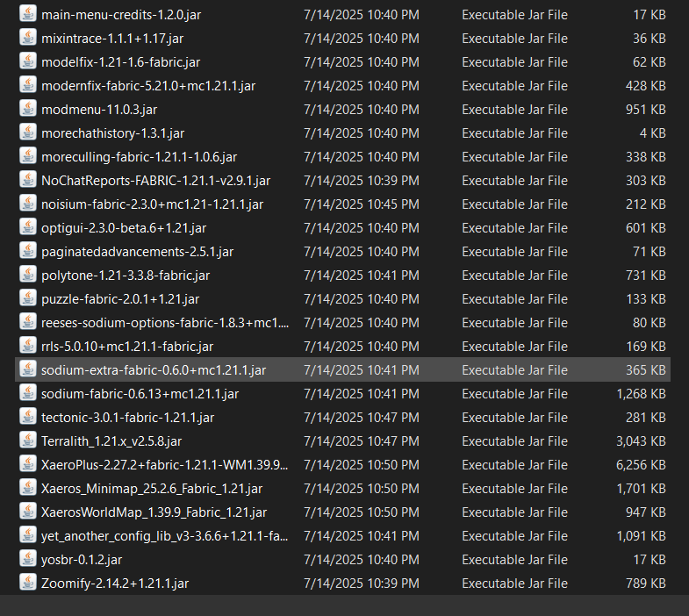Click the name modernfix-fabric-5.21.0+mc1.21.1.jar
Viewport: 689px width, 616px height.
(148, 86)
